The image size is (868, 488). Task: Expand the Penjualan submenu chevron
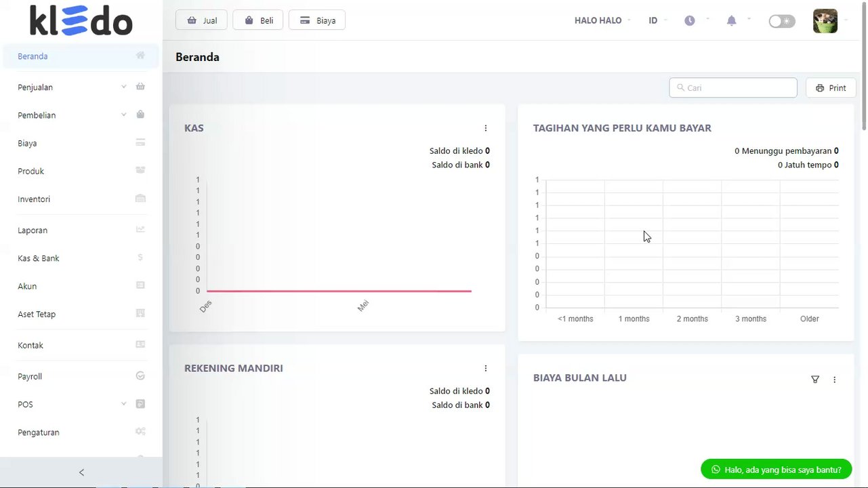(124, 87)
